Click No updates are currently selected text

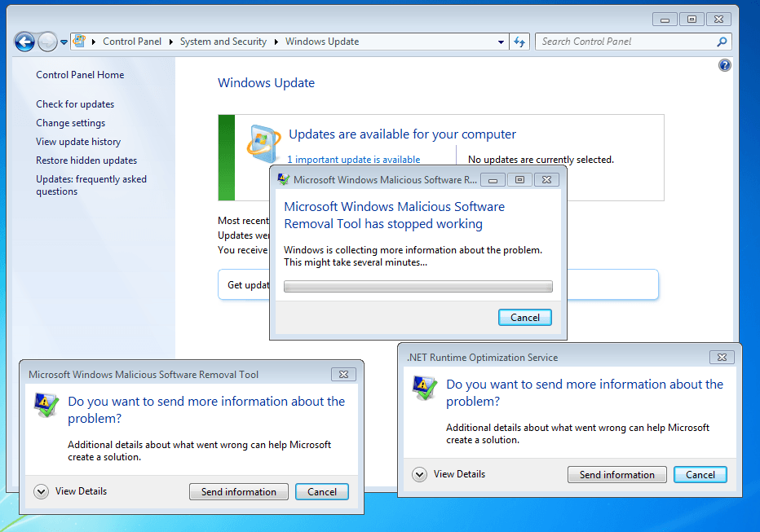(x=541, y=159)
